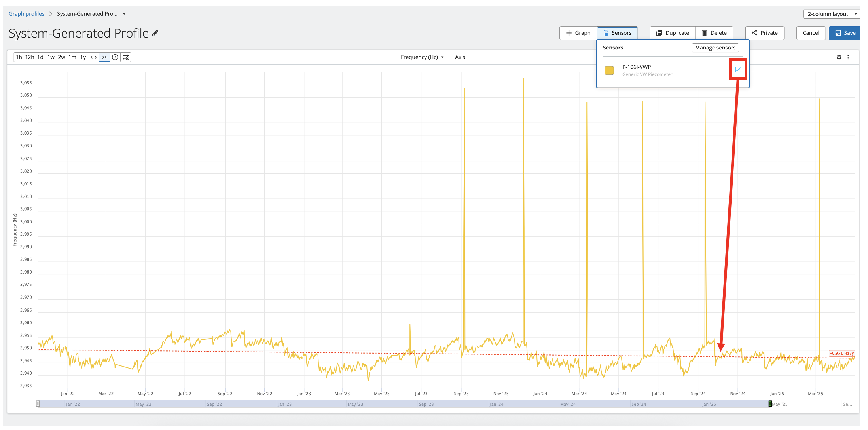
Task: Open graph settings gear icon
Action: 839,57
